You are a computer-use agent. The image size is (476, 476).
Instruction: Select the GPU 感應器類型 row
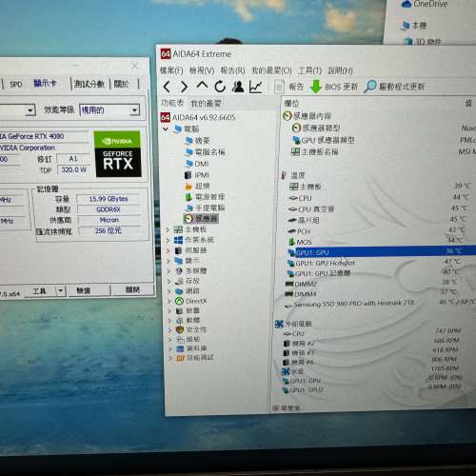[x=384, y=140]
